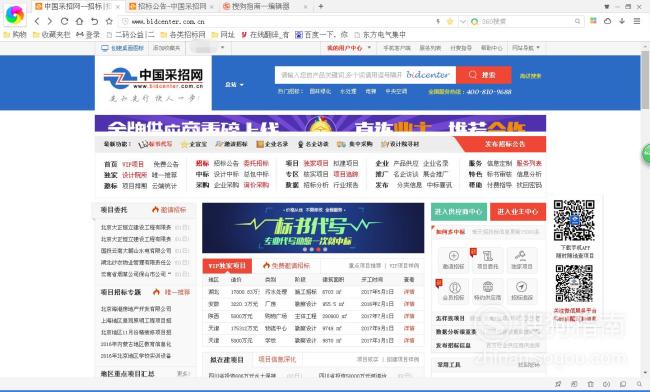Image resolution: width=650 pixels, height=392 pixels.
Task: Click the cloud sync icon in toolbar
Action: 607,21
